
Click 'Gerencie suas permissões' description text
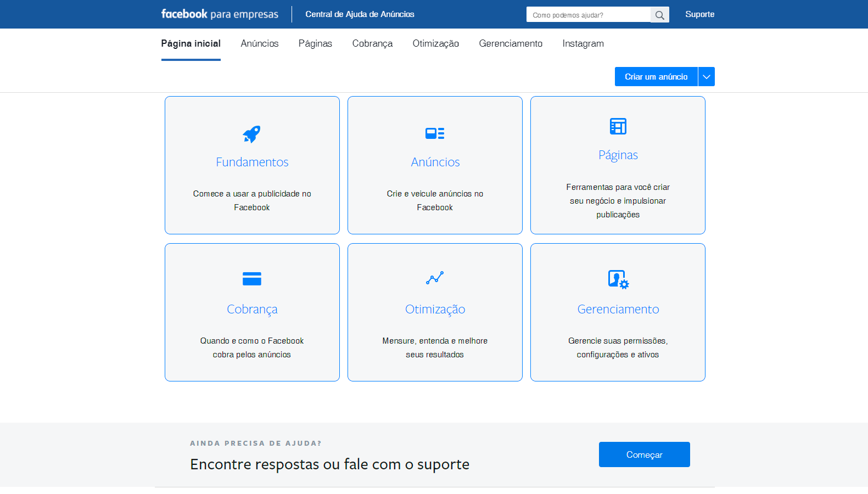(x=618, y=347)
